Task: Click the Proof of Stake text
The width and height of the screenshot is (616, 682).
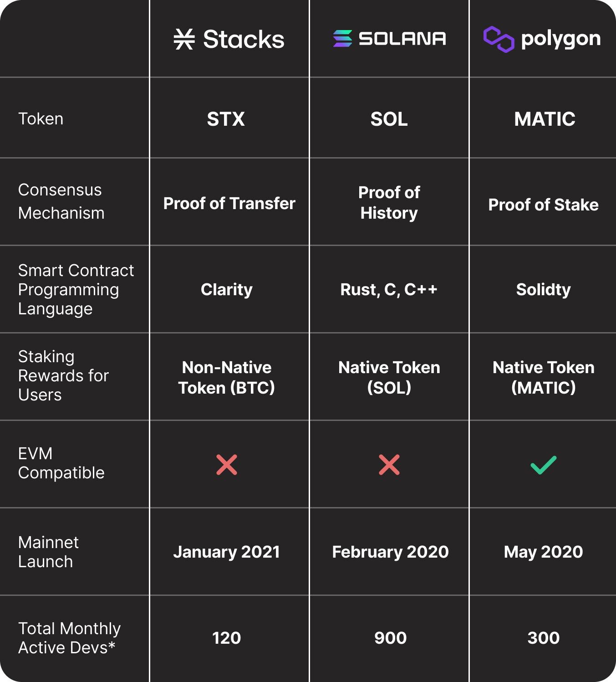Action: point(543,205)
